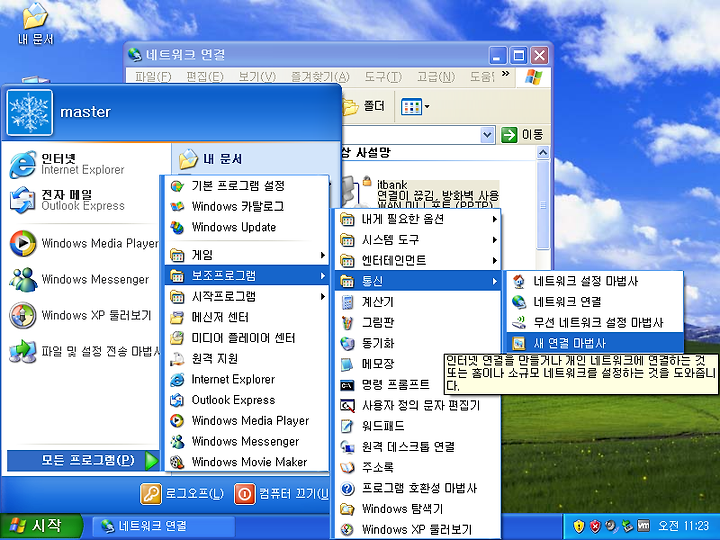Expand the 시작프로그램 submenu

pyautogui.click(x=247, y=296)
